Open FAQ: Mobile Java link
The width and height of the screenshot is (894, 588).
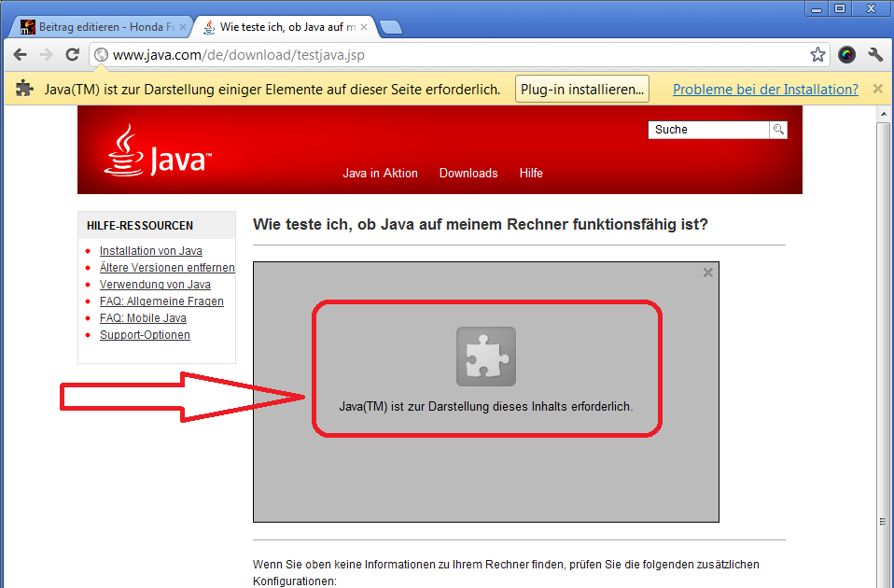[x=143, y=318]
